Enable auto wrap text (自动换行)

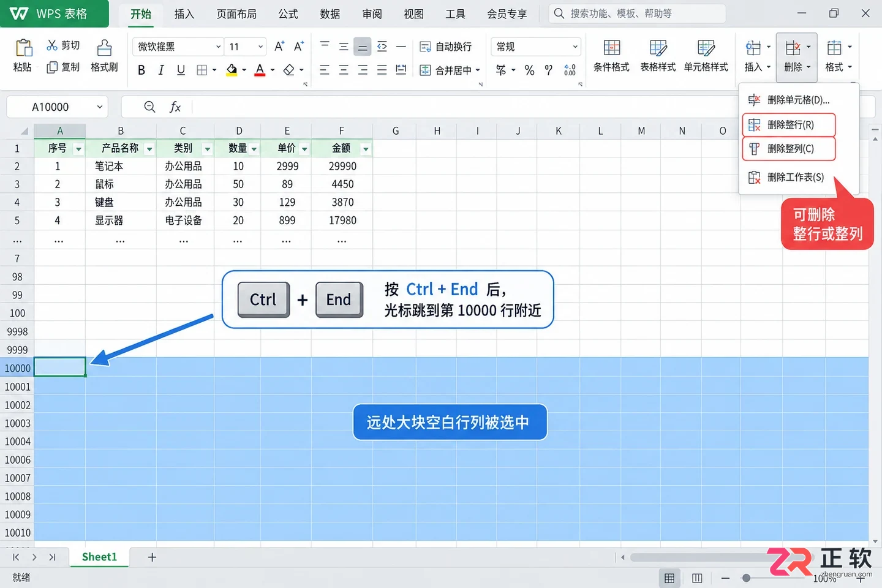446,47
